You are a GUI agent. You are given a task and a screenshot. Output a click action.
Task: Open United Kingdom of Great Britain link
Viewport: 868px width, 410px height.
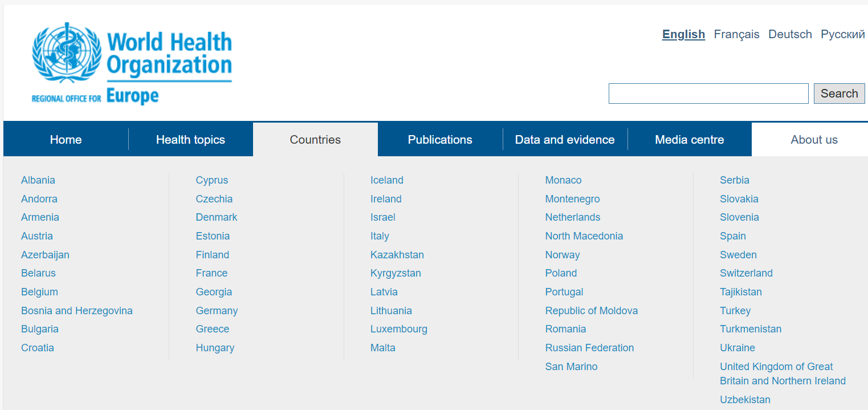tap(783, 374)
